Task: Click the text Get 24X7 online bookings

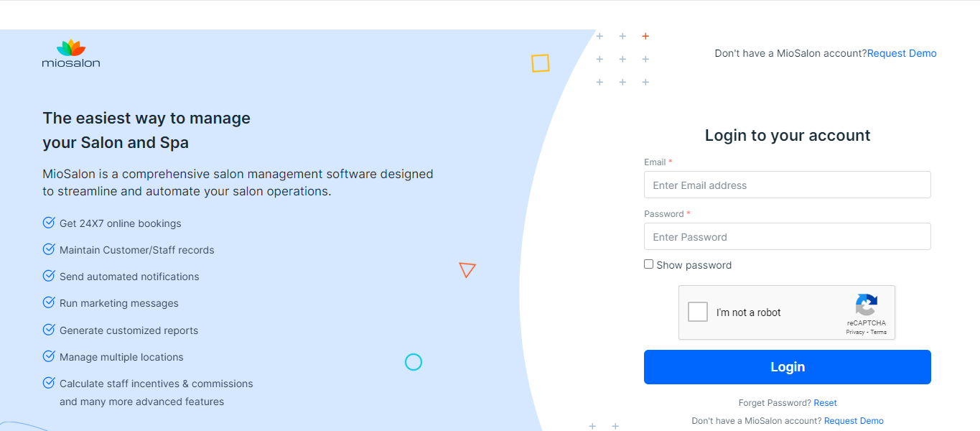Action: coord(121,223)
